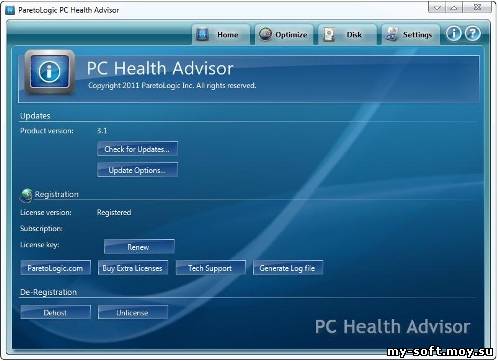Click the Settings tab tools icon
The width and height of the screenshot is (498, 361).
tap(392, 34)
